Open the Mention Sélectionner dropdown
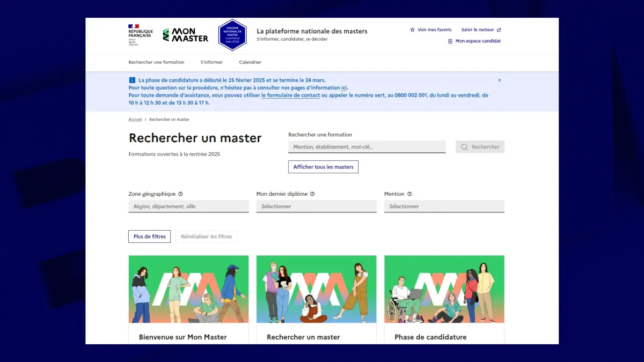The height and width of the screenshot is (362, 644). [x=444, y=206]
